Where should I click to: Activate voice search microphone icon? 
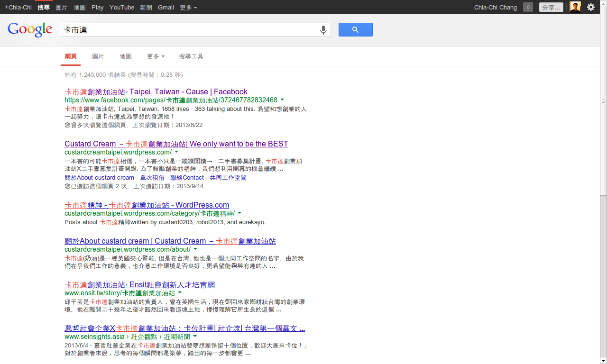pos(323,30)
